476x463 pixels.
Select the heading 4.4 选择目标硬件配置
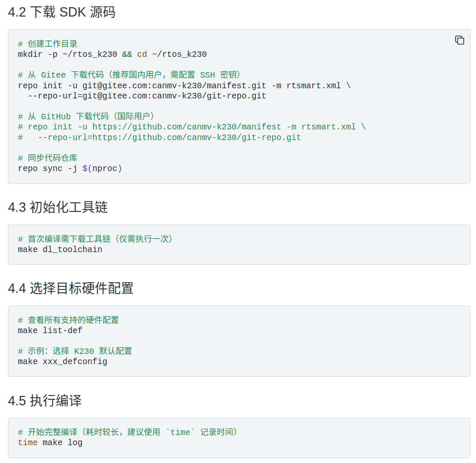pos(71,289)
